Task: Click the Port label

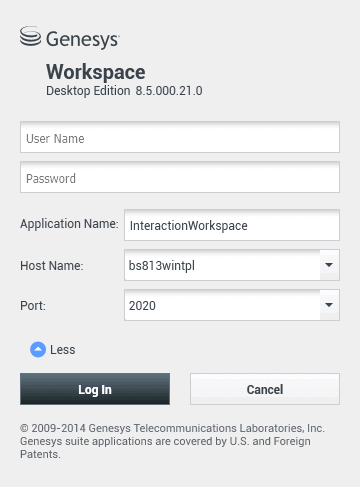Action: (x=33, y=306)
